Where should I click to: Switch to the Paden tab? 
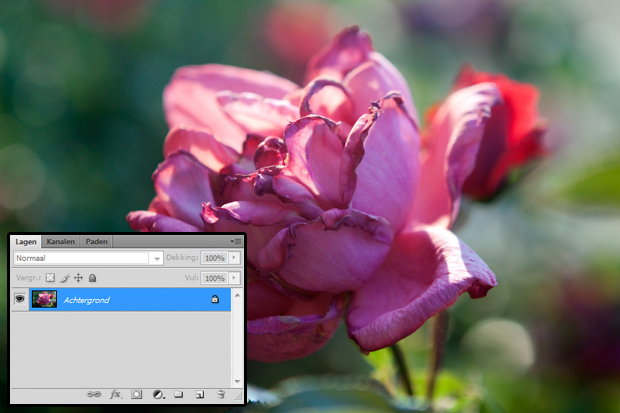[x=97, y=242]
